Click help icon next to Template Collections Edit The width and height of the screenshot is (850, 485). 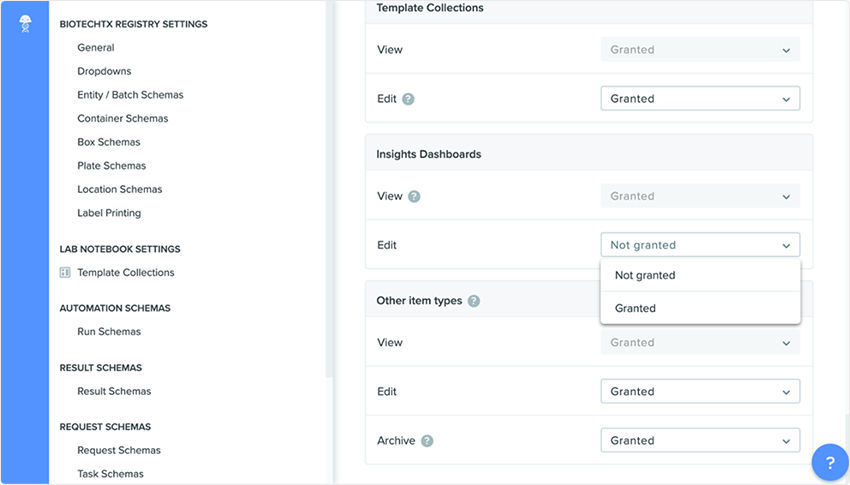coord(408,99)
